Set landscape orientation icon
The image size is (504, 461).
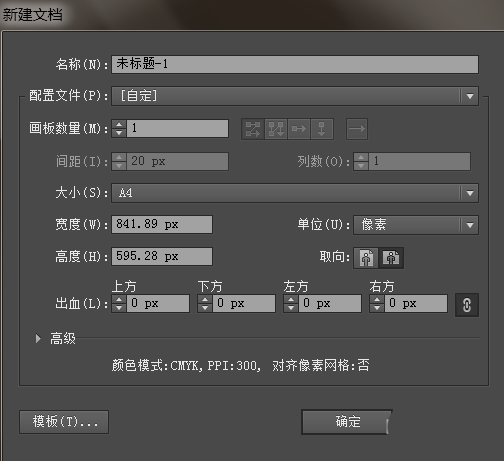[391, 258]
